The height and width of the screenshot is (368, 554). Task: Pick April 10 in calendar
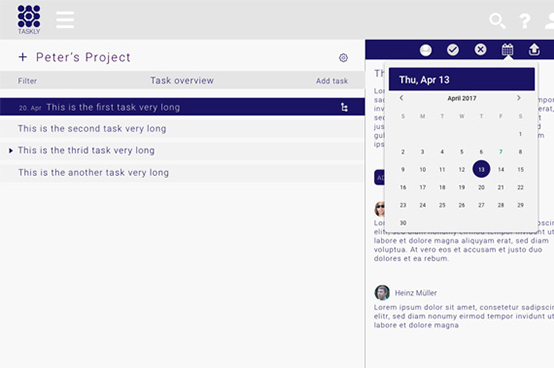pos(423,170)
